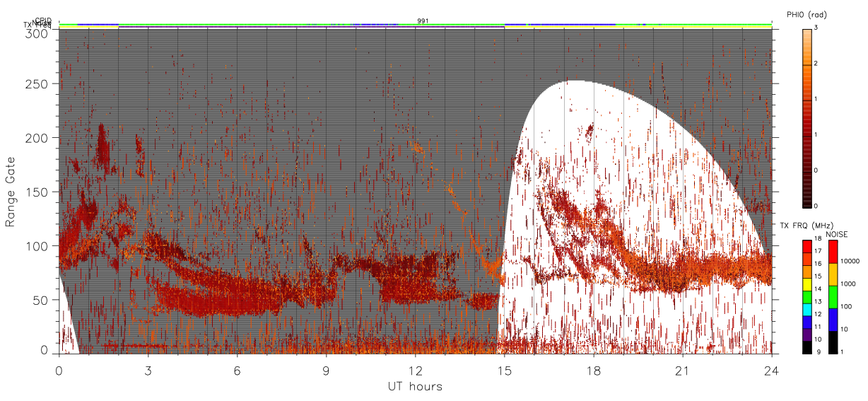The height and width of the screenshot is (401, 868).
Task: Click '17' value in TX FRQ legend
Action: (x=818, y=251)
